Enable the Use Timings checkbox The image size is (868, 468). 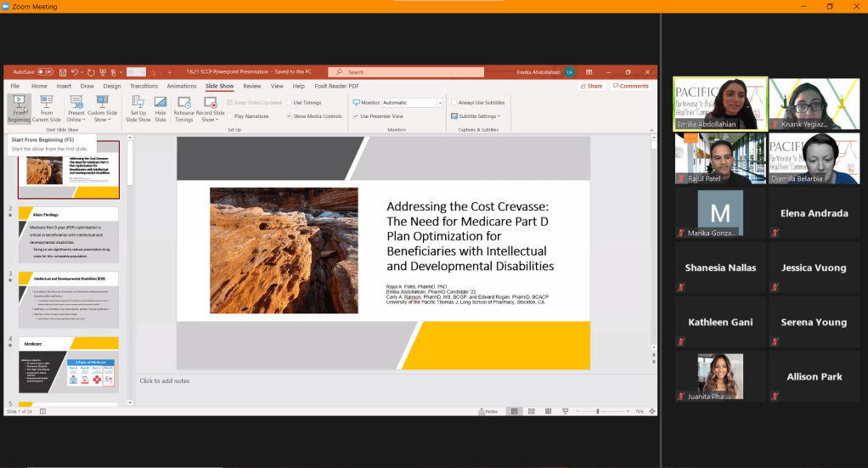[x=290, y=103]
